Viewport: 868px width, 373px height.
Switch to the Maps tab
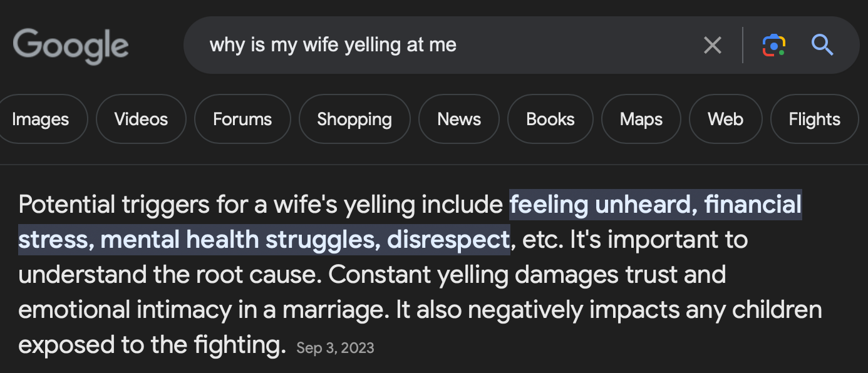(x=641, y=119)
